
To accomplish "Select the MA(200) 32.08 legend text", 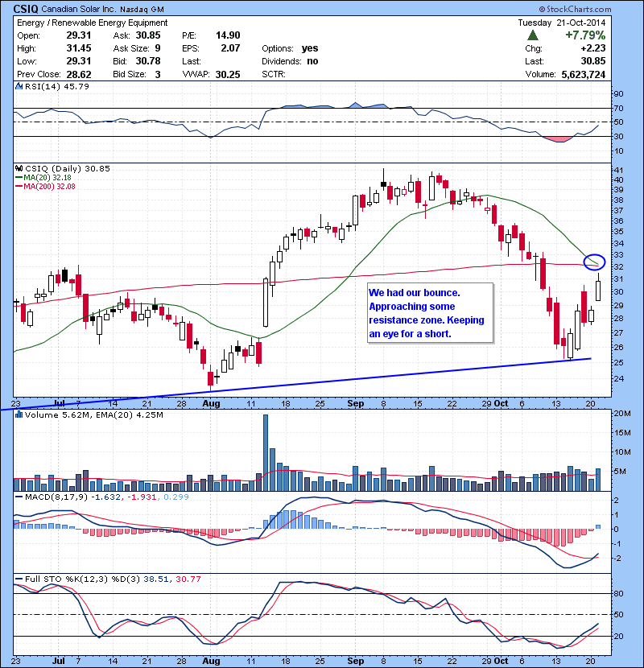I will tap(49, 187).
